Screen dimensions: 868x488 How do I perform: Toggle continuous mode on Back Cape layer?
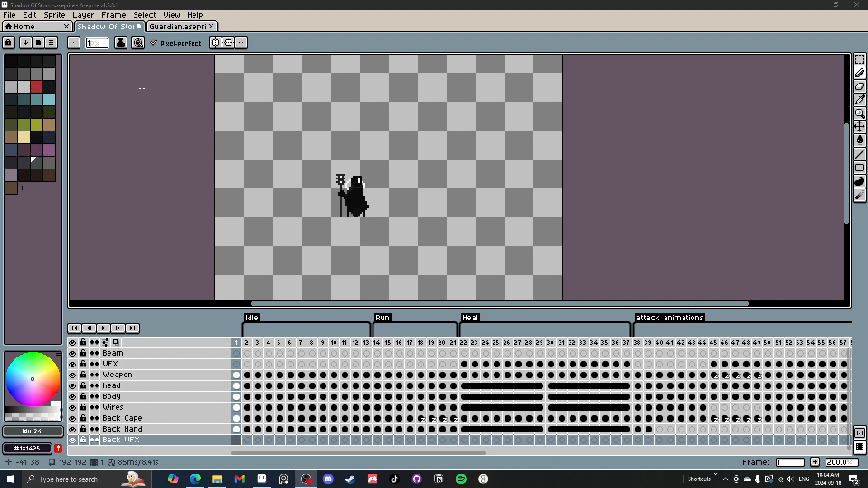[94, 418]
